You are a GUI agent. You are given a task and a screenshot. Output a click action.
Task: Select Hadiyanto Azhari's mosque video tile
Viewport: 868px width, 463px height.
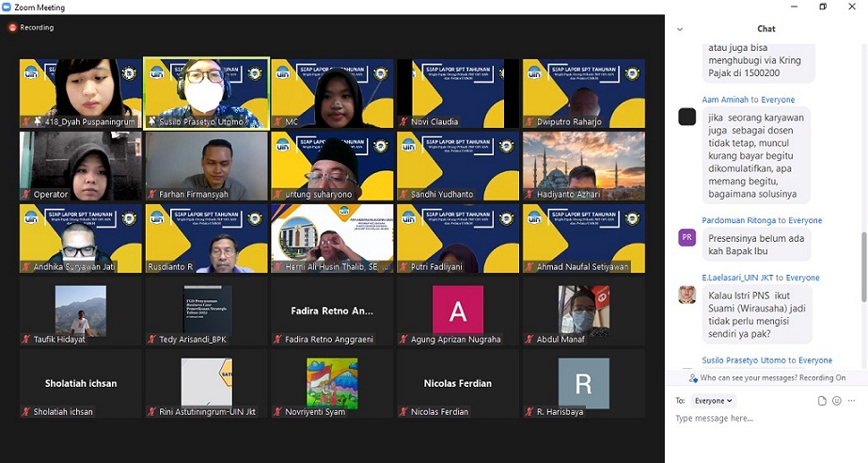[583, 166]
